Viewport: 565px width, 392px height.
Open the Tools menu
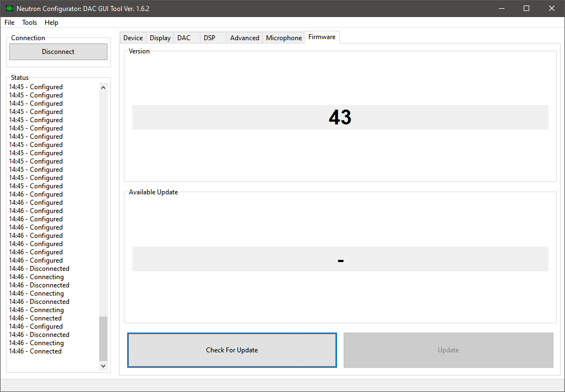30,23
